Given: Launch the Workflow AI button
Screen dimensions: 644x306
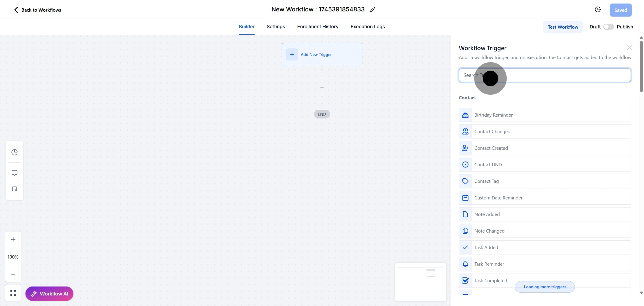Looking at the screenshot, I should coord(49,293).
